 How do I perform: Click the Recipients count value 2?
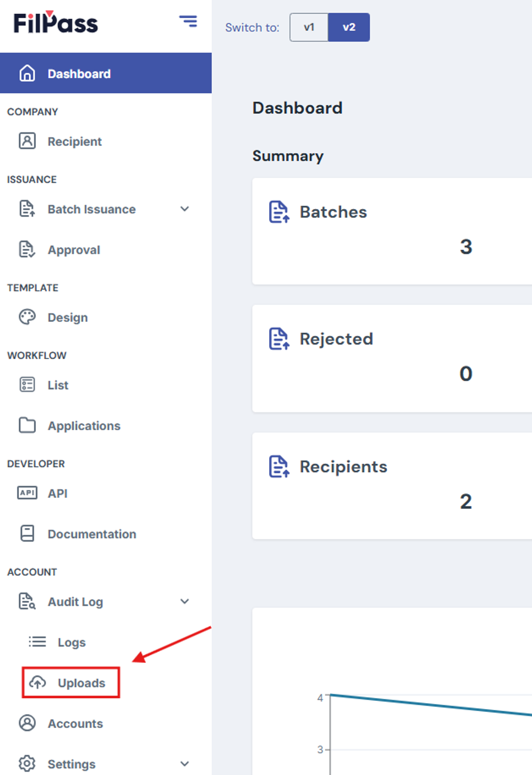[466, 501]
